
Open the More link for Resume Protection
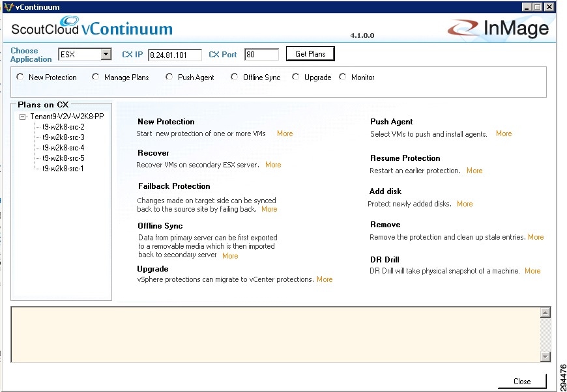pos(474,171)
